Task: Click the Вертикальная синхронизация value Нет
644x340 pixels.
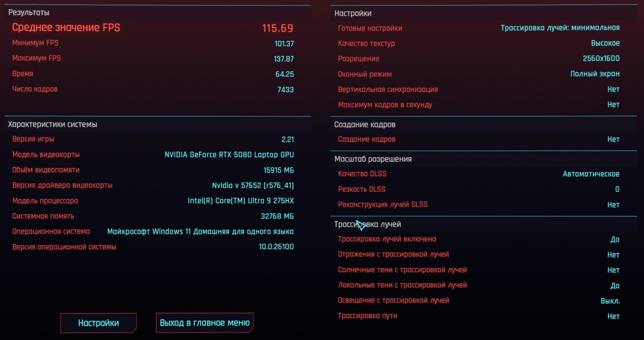Action: pyautogui.click(x=613, y=89)
